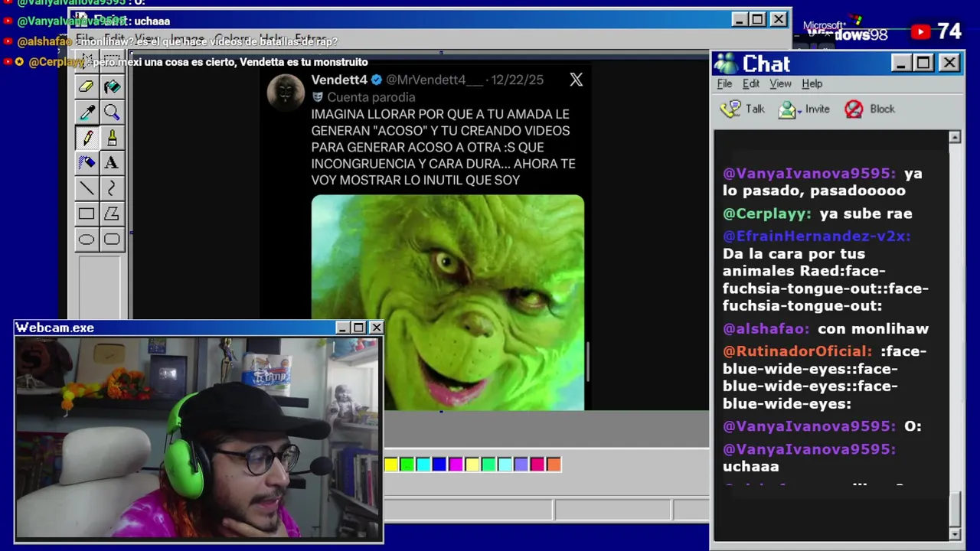Click the Chat scrollbar up arrow
Image resolution: width=980 pixels, height=551 pixels.
click(955, 137)
